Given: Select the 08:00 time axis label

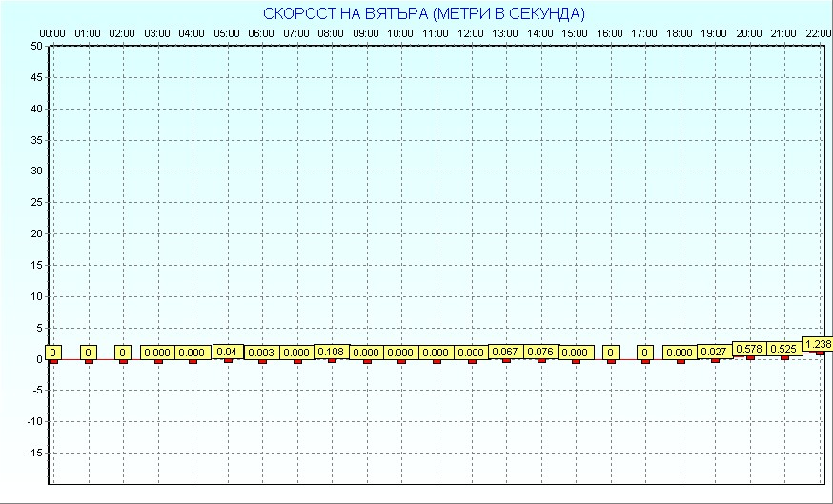Looking at the screenshot, I should click(331, 33).
